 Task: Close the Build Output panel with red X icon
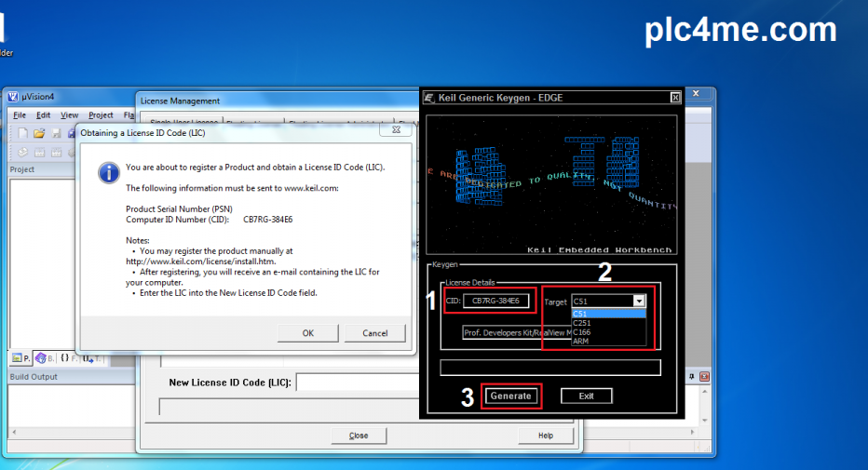[x=705, y=376]
